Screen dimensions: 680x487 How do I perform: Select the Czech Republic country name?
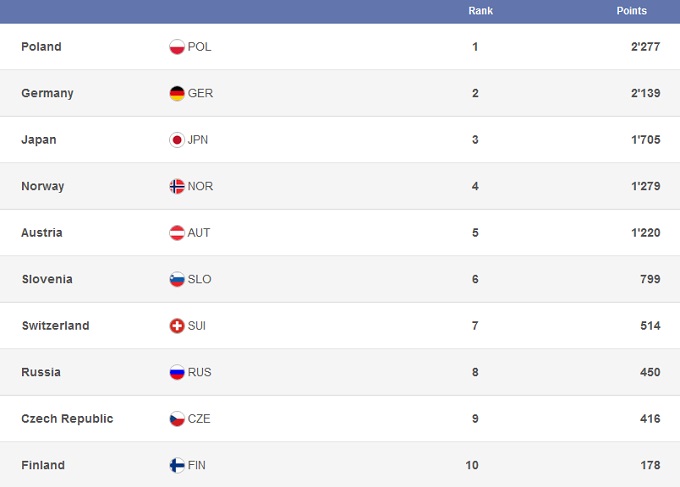click(67, 419)
